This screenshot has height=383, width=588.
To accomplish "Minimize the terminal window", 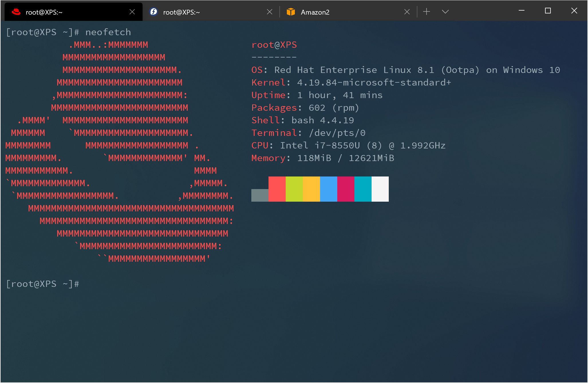I will pyautogui.click(x=522, y=11).
